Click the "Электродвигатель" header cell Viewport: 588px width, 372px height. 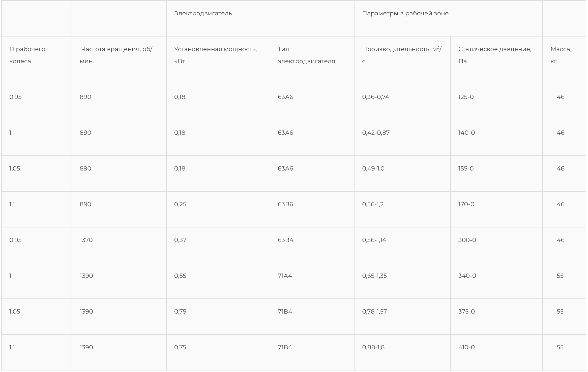(x=203, y=13)
